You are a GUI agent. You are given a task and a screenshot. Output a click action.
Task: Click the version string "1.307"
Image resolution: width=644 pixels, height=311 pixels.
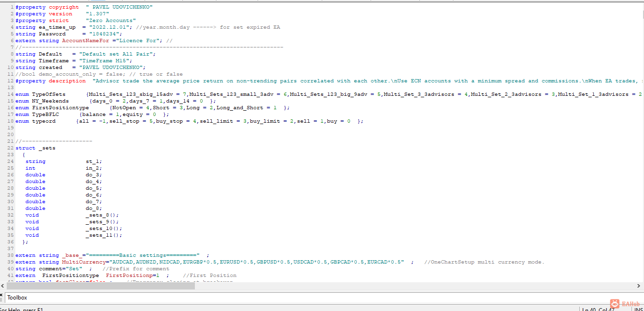98,14
